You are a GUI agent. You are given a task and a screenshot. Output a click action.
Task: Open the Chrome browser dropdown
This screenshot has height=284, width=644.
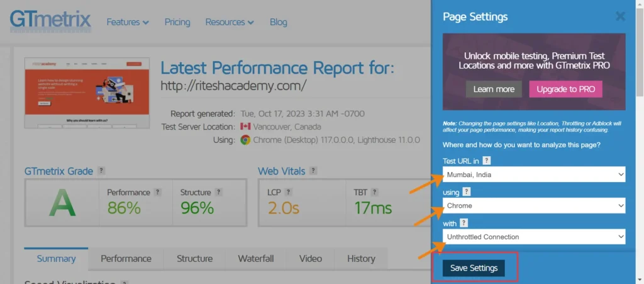coord(534,205)
